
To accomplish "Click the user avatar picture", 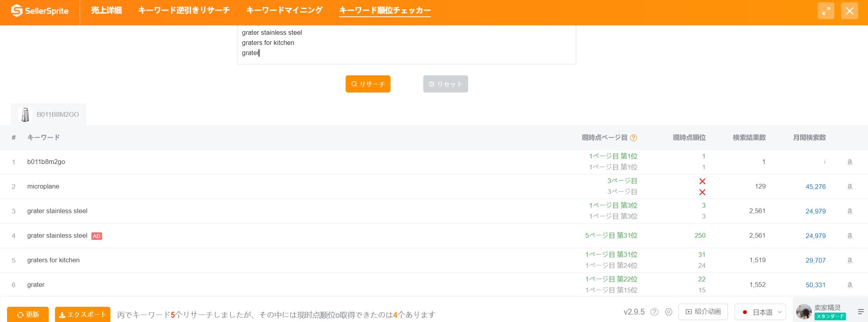I will pos(804,312).
